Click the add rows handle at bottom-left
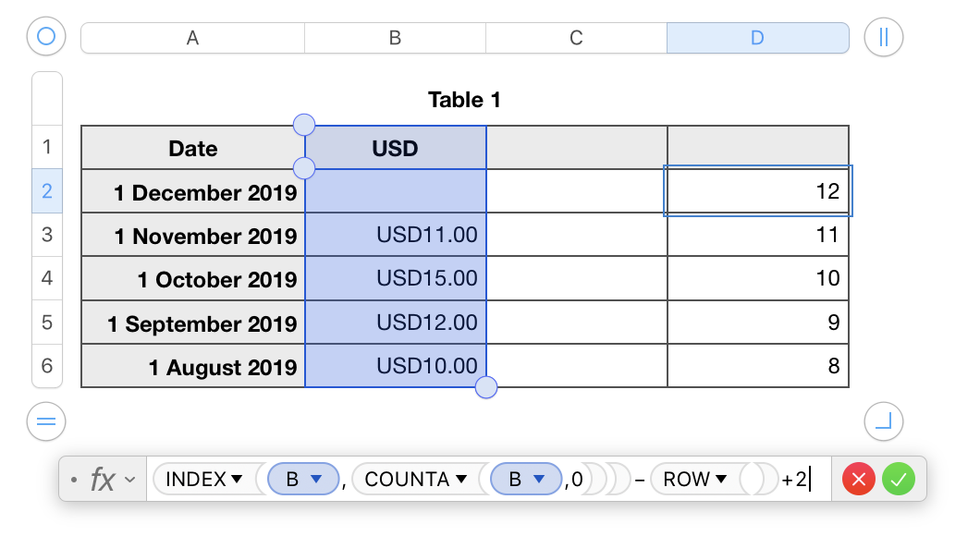This screenshot has width=980, height=536. pos(46,422)
